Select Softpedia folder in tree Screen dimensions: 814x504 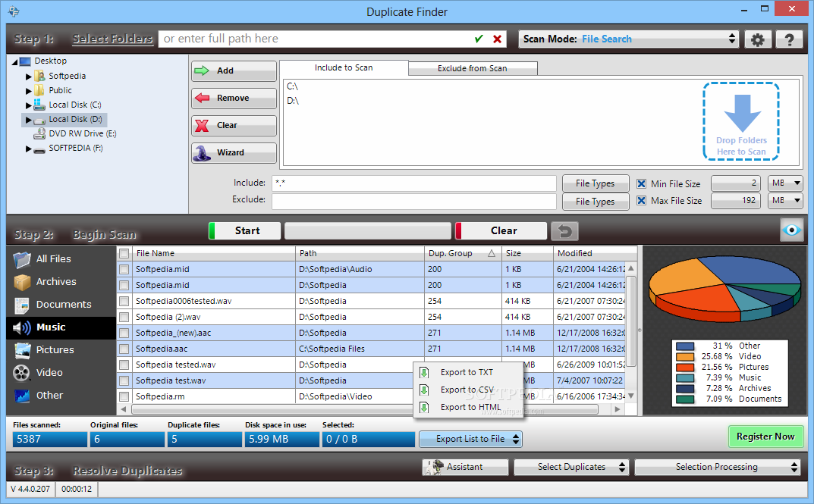tap(67, 76)
